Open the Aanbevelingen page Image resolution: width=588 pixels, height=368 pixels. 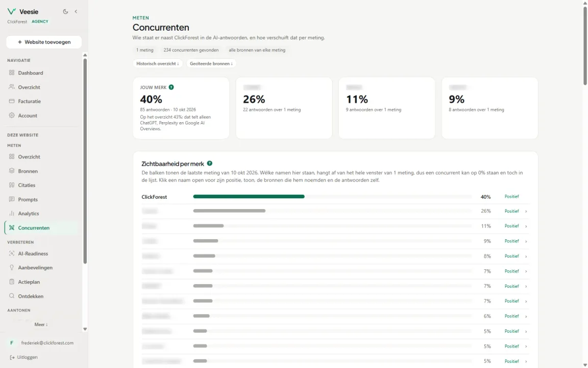coord(35,268)
